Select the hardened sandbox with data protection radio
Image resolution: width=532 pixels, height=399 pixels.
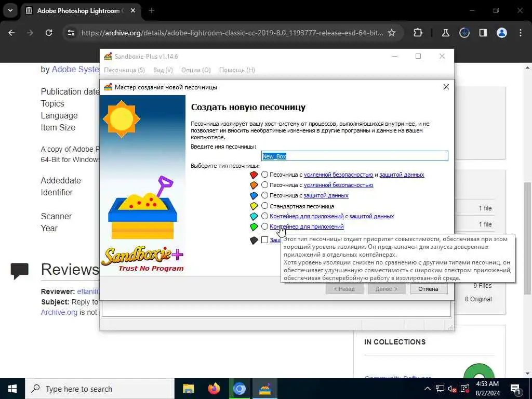(x=264, y=175)
